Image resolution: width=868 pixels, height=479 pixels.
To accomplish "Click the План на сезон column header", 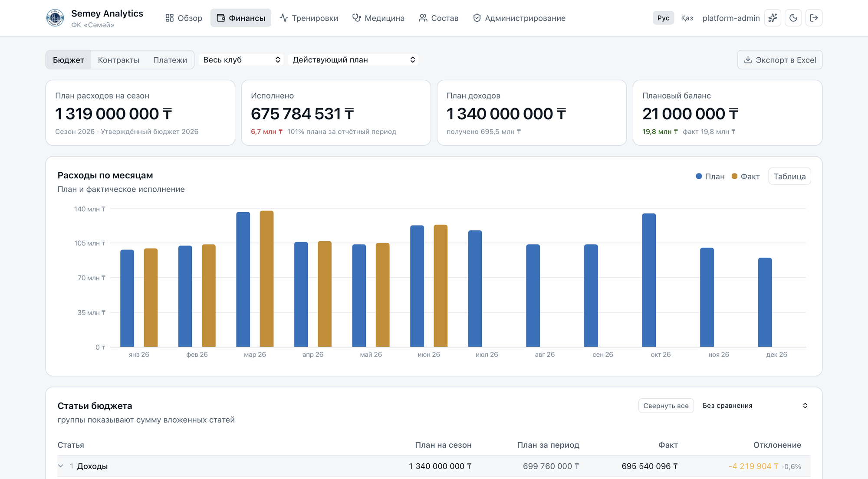I will [443, 445].
